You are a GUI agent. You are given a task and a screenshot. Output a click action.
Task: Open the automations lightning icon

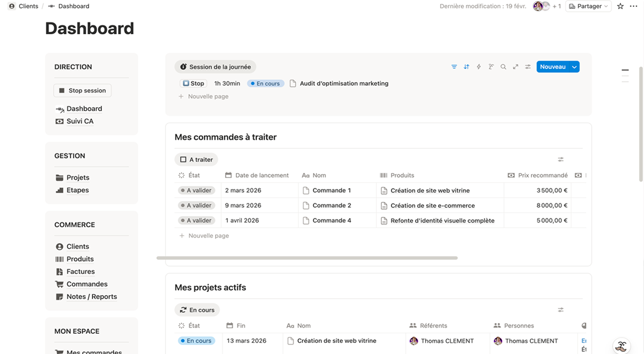pos(478,67)
